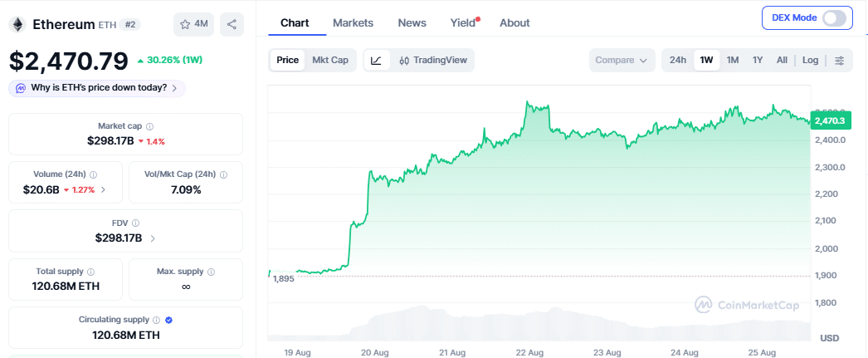
Task: Select the Price chart toggle
Action: 288,60
